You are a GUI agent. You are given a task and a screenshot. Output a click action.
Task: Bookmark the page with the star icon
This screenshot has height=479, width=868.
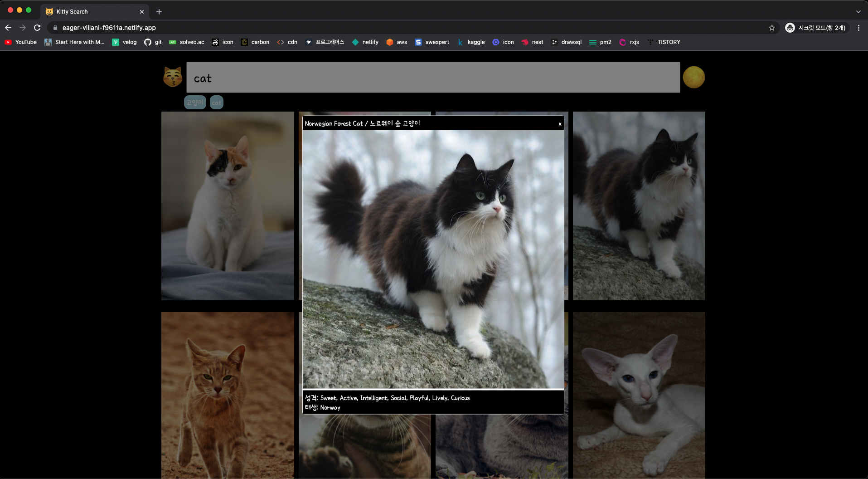click(x=772, y=28)
